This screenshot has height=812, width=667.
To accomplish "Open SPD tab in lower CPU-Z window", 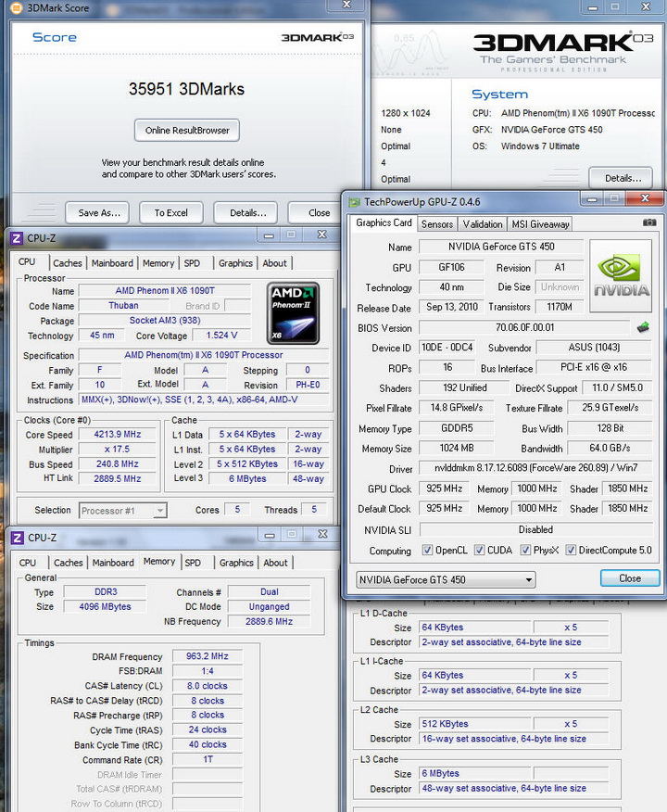I will click(193, 563).
